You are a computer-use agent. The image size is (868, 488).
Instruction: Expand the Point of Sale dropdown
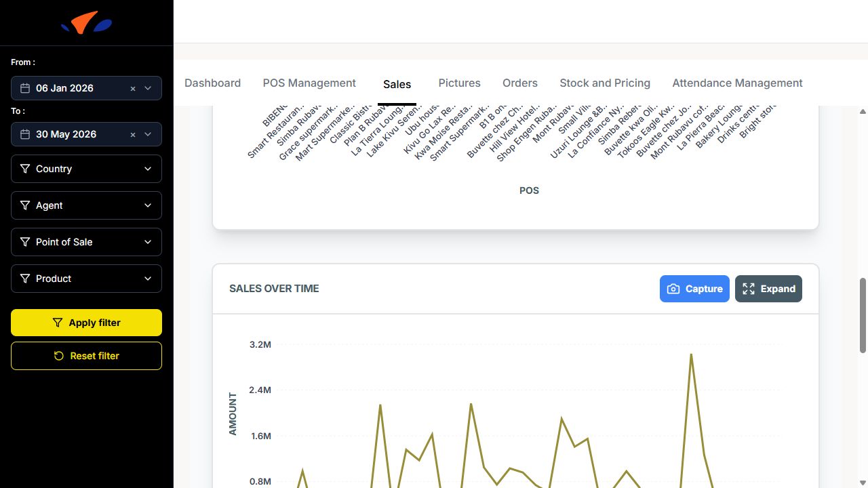tap(86, 242)
